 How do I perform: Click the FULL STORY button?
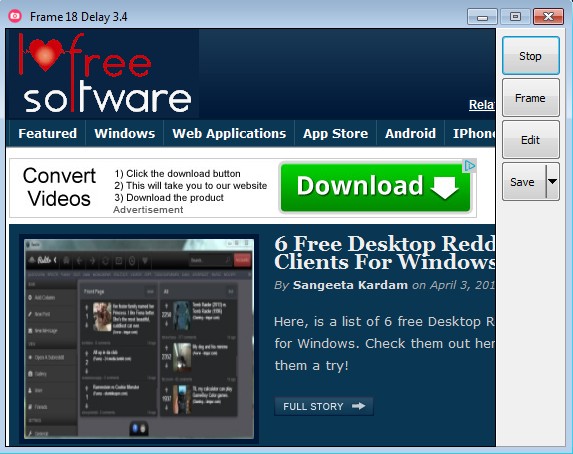point(324,406)
